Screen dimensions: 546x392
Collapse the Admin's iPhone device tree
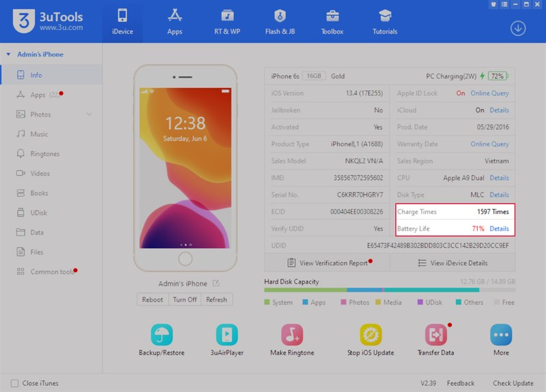click(x=8, y=55)
